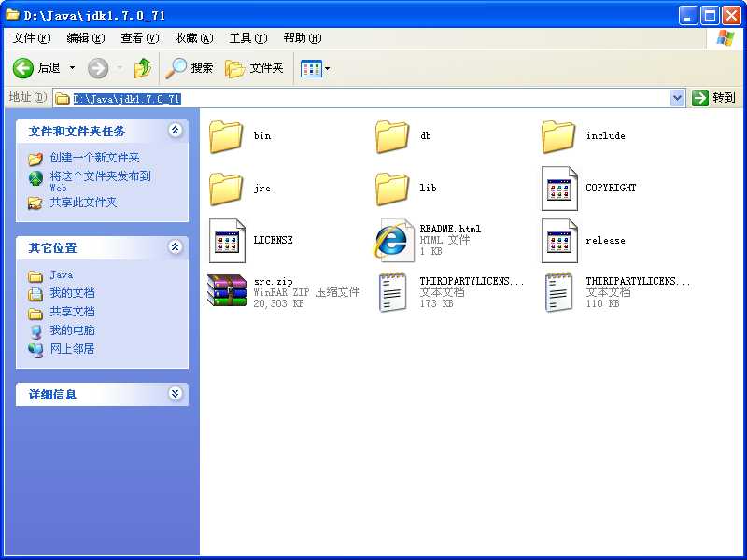Click the release file name

coord(605,240)
